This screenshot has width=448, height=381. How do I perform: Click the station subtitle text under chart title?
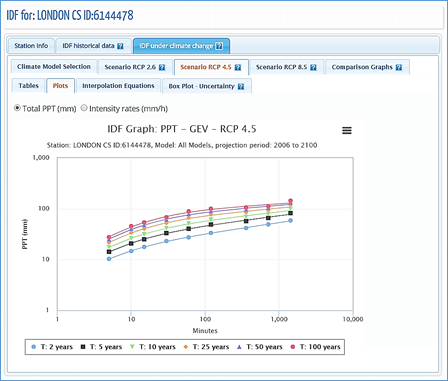pyautogui.click(x=182, y=145)
